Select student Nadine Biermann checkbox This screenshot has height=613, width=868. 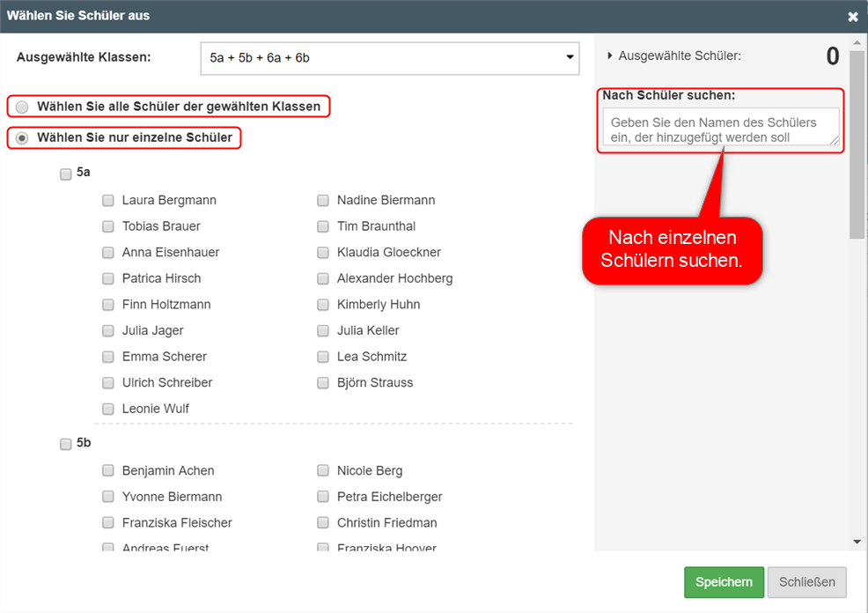[x=323, y=201]
